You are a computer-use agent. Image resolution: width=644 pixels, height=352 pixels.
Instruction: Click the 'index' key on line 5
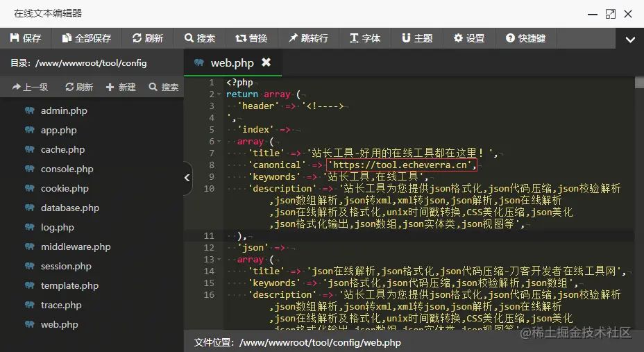click(x=255, y=130)
